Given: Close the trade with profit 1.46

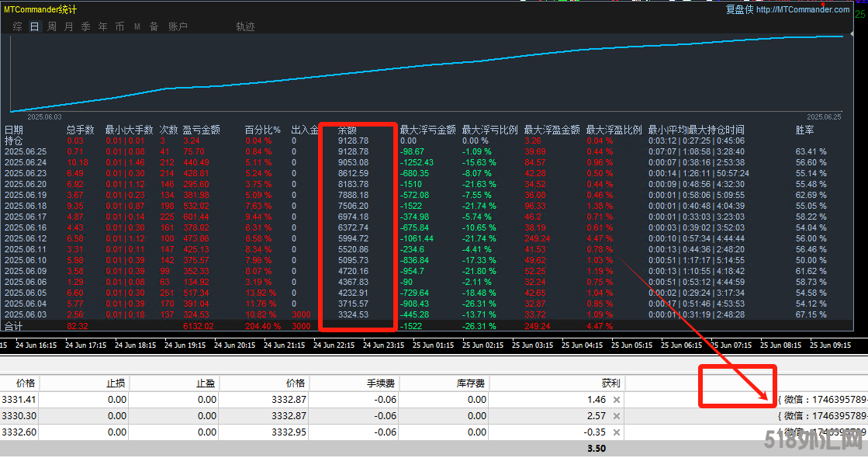Looking at the screenshot, I should 616,400.
